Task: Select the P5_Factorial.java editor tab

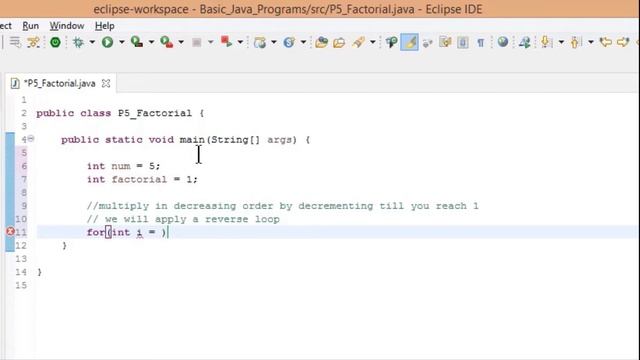Action: [x=60, y=84]
